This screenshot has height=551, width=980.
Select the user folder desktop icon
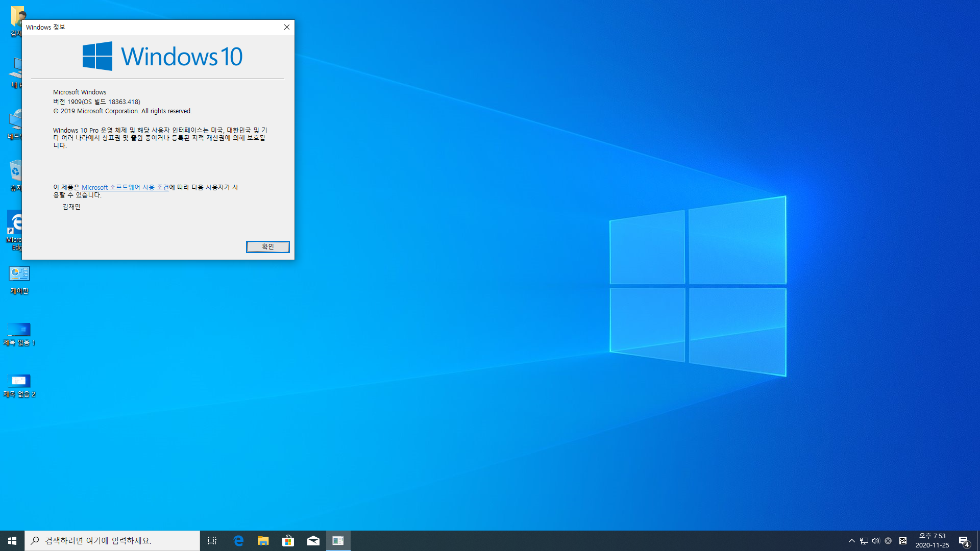[x=16, y=21]
